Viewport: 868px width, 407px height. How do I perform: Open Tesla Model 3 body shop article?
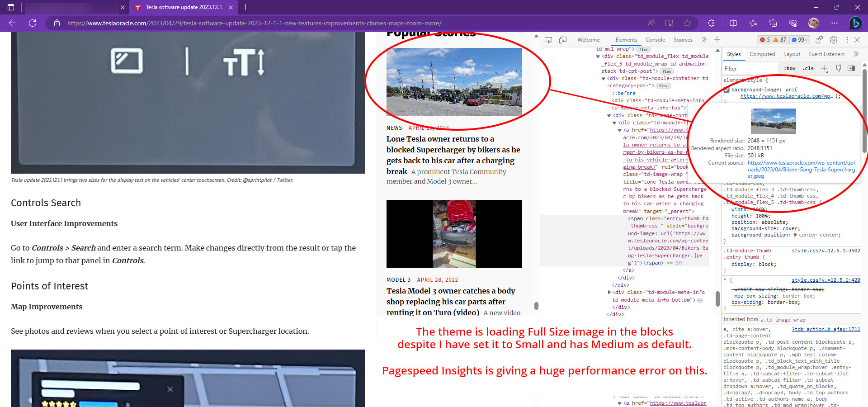click(x=451, y=302)
